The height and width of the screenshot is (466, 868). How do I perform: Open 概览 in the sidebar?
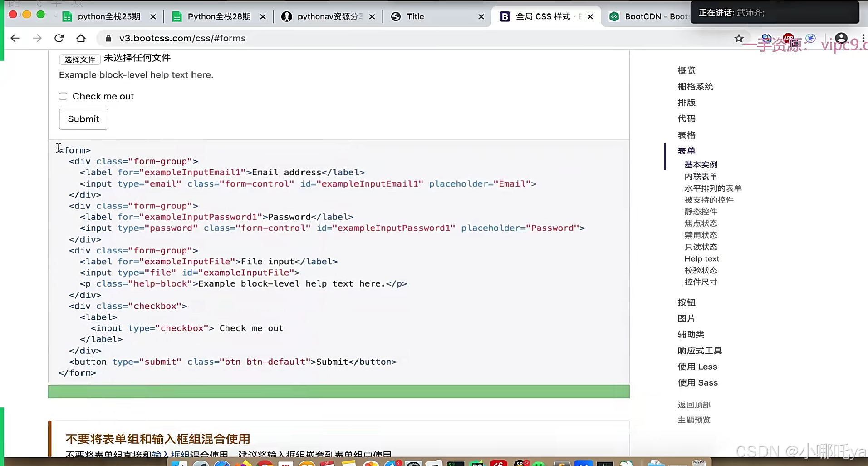(x=687, y=70)
